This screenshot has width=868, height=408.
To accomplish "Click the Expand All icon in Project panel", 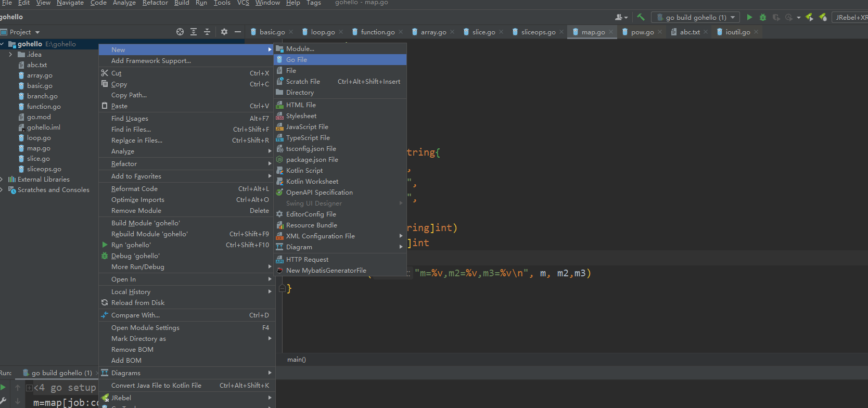I will [x=194, y=32].
